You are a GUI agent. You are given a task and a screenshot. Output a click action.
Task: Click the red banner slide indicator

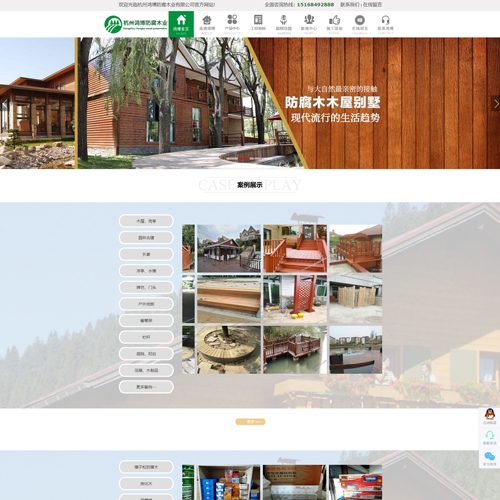pos(243,158)
